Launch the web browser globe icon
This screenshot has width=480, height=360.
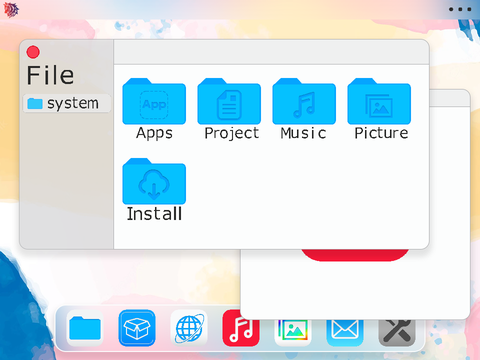tap(189, 328)
